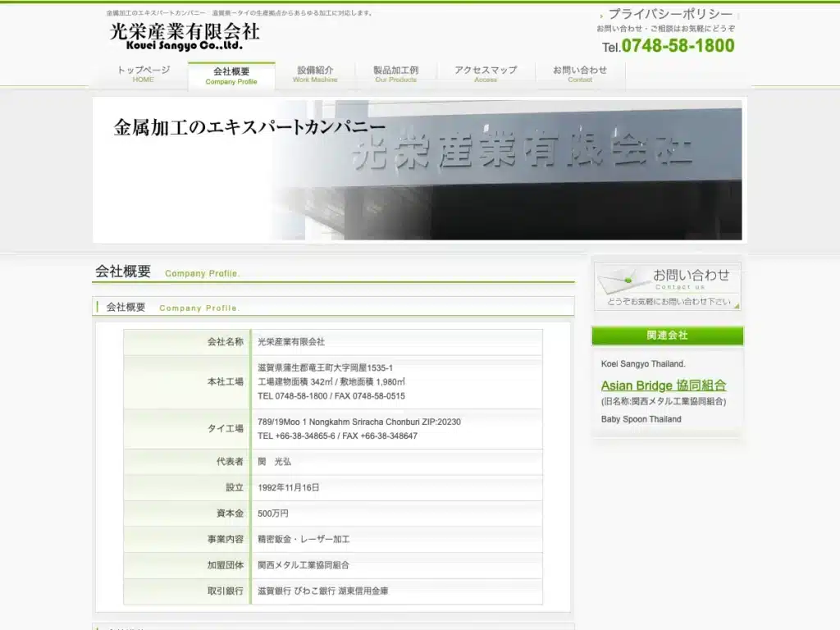
Task: Click the TEL 0748-58-1800 / FAX line
Action: [x=331, y=396]
